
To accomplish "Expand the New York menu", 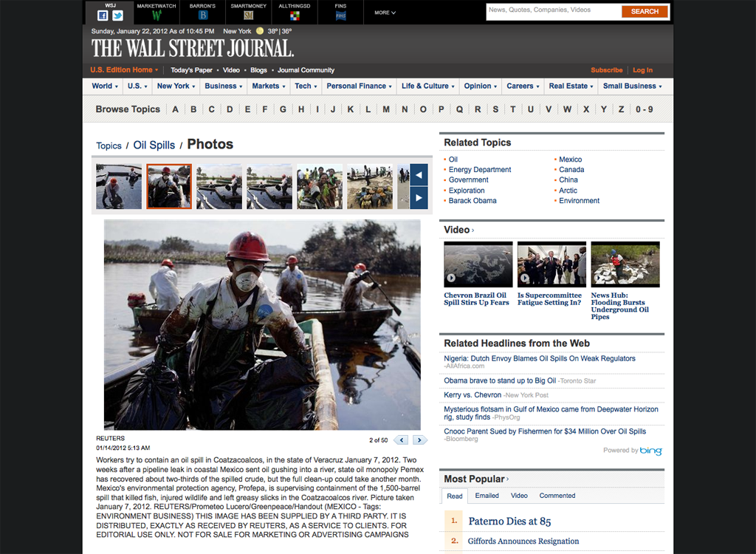I will pos(176,86).
